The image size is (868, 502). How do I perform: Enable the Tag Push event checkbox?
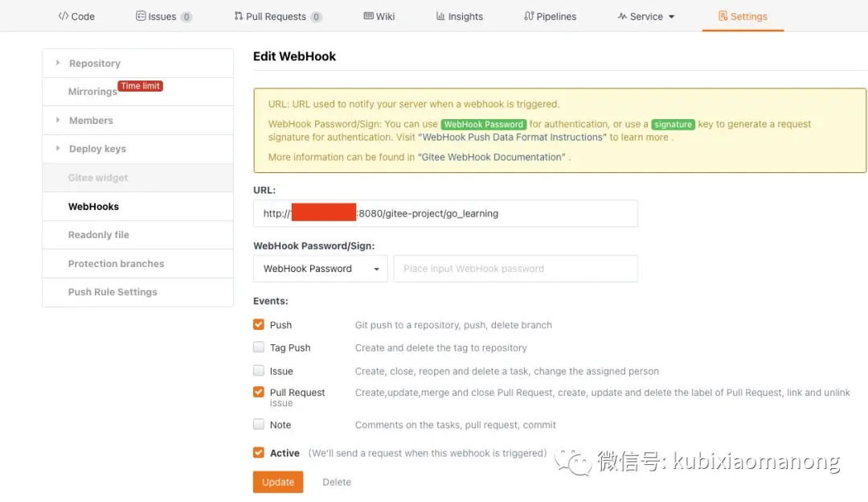pos(258,348)
